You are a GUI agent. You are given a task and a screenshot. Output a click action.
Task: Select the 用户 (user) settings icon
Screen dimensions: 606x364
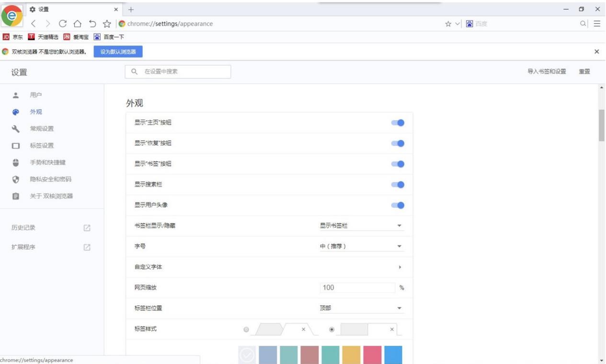15,95
